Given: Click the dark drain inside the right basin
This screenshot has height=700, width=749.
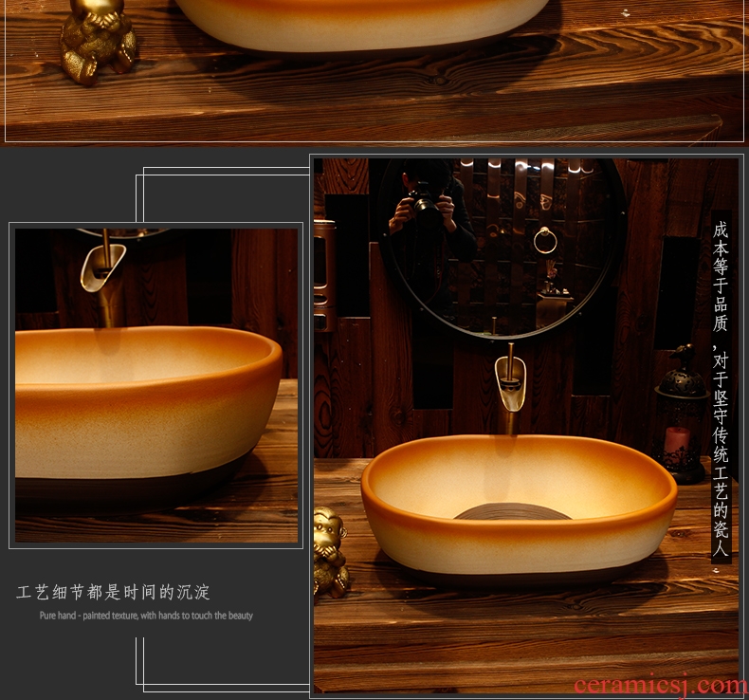Looking at the screenshot, I should coord(512,511).
